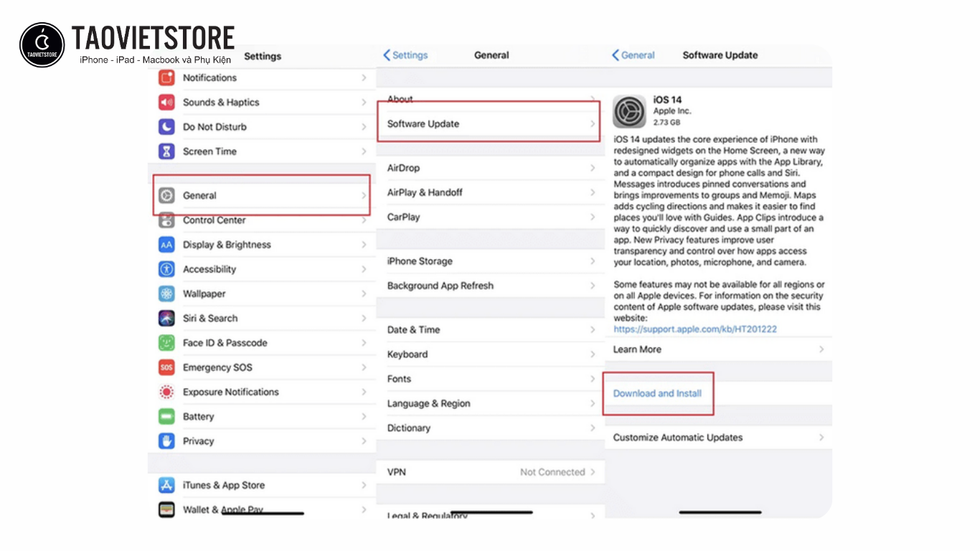Select the Face ID & Passcode icon
This screenshot has height=551, width=980.
tap(166, 342)
